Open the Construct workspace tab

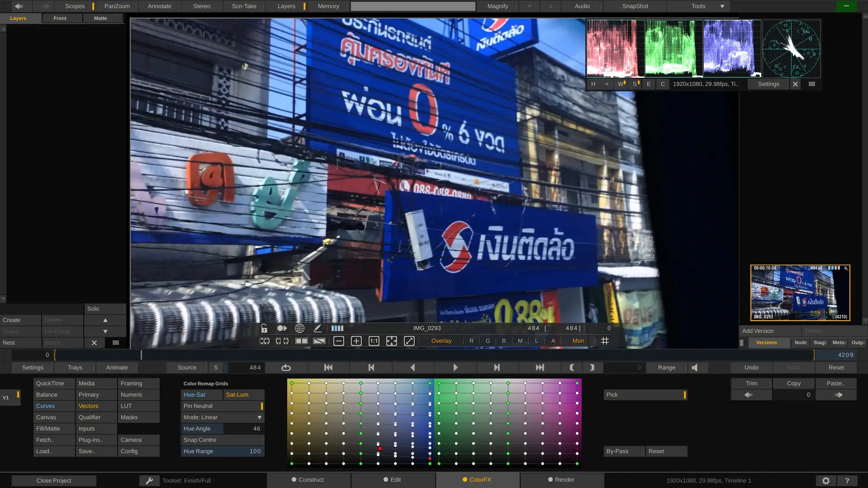[308, 480]
